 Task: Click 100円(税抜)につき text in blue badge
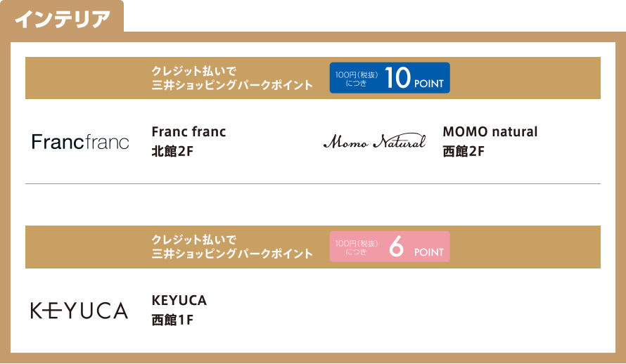point(356,79)
